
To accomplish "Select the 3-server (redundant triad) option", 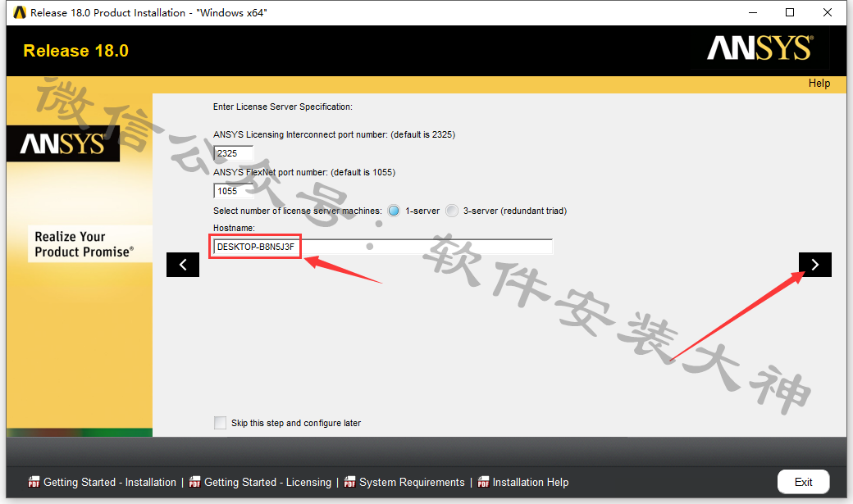I will click(452, 211).
